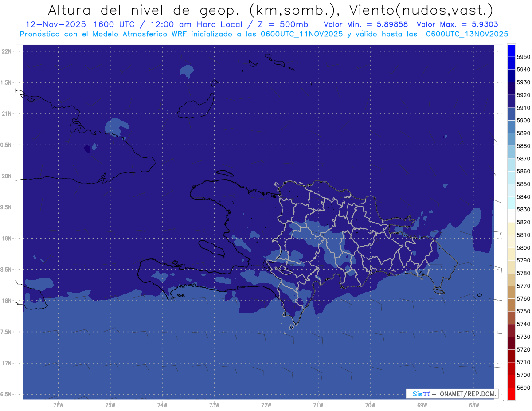Click the '69W' longitude label
Image resolution: width=532 pixels, height=411 pixels.
pyautogui.click(x=422, y=405)
